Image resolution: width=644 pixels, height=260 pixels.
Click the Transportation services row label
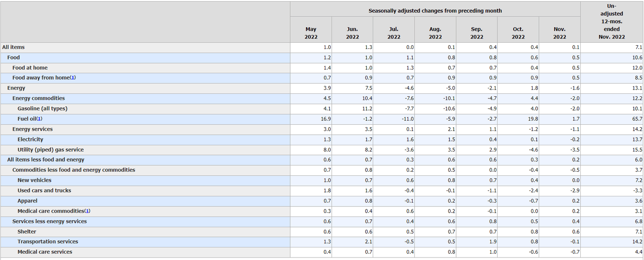[x=48, y=242]
